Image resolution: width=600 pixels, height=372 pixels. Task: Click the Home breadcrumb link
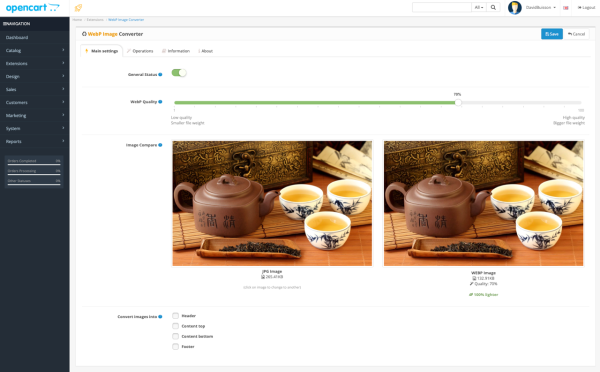(77, 20)
